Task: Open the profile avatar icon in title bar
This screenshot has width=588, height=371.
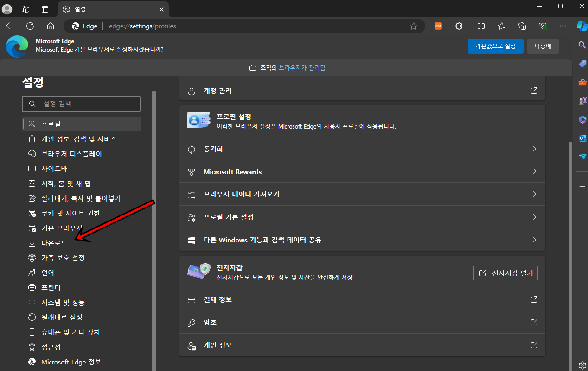Action: point(7,9)
